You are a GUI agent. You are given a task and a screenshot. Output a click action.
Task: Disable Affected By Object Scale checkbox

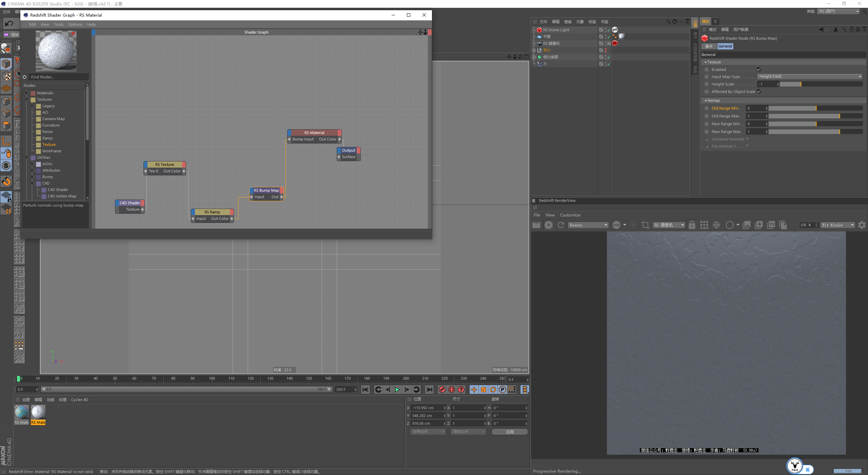[x=759, y=92]
